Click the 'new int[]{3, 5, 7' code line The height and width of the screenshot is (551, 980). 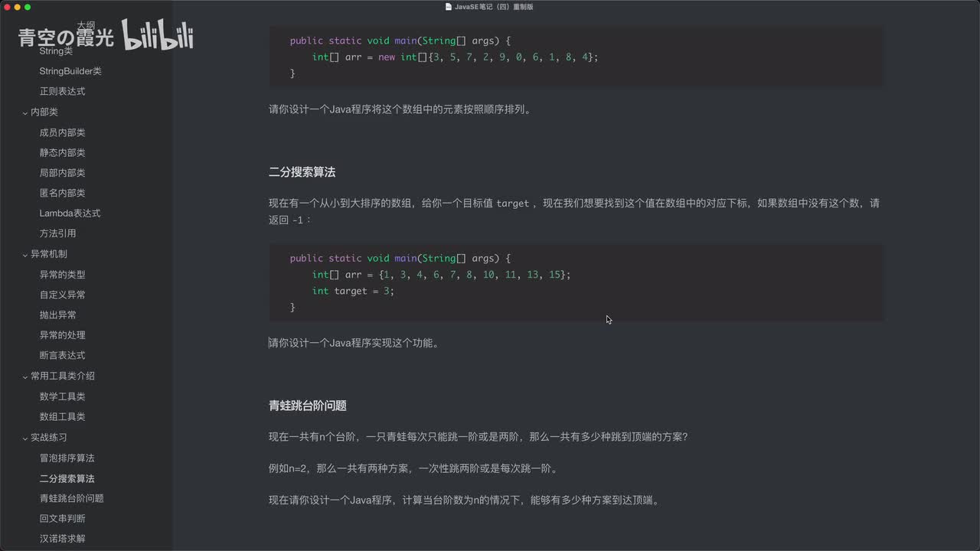(x=455, y=57)
